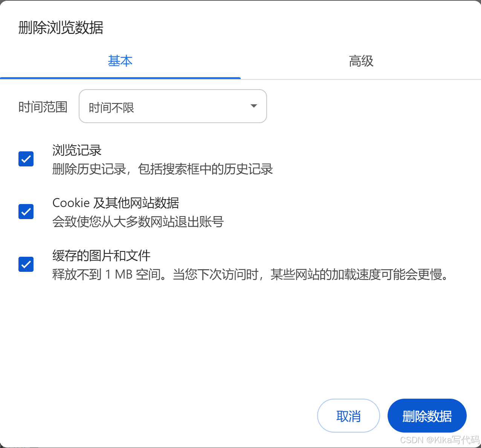Image resolution: width=481 pixels, height=448 pixels.
Task: Click the 缓存的图片和文件 label text
Action: [x=101, y=256]
